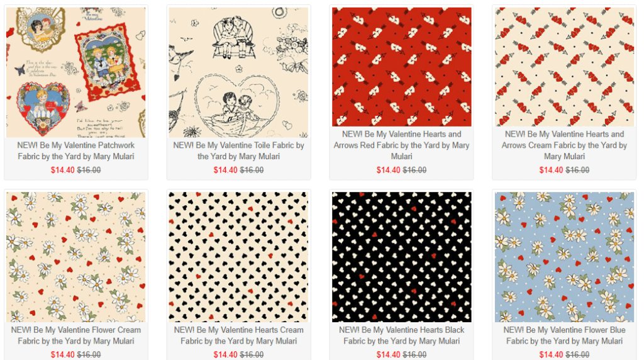Click the $14.40 price under Patchwork fabric
Viewport: 644px width, 360px height.
pyautogui.click(x=62, y=170)
